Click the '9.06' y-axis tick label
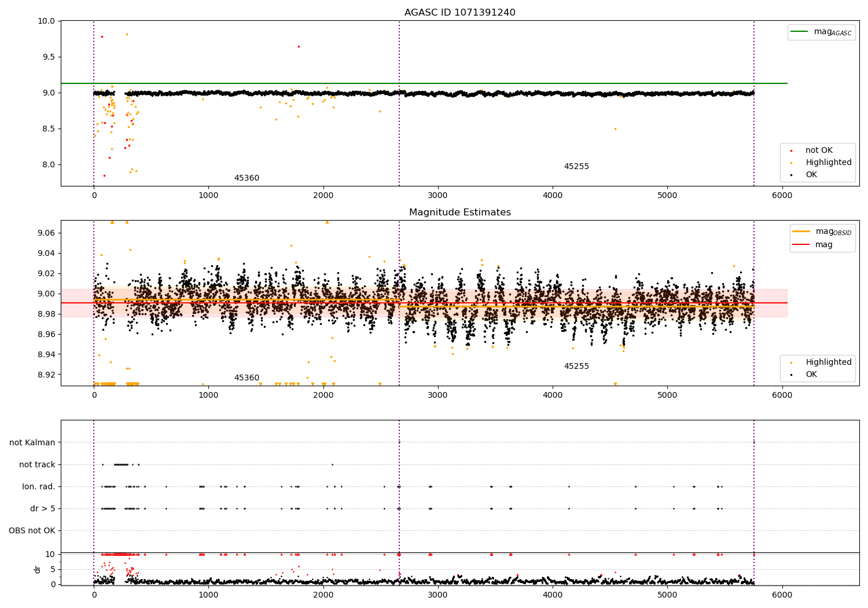 click(x=46, y=233)
